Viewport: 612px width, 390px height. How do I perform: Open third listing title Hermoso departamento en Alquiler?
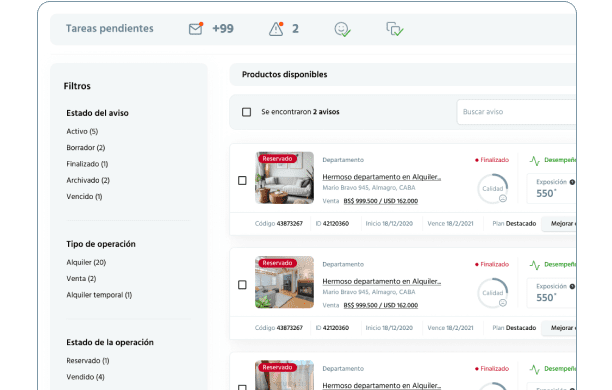pos(381,386)
